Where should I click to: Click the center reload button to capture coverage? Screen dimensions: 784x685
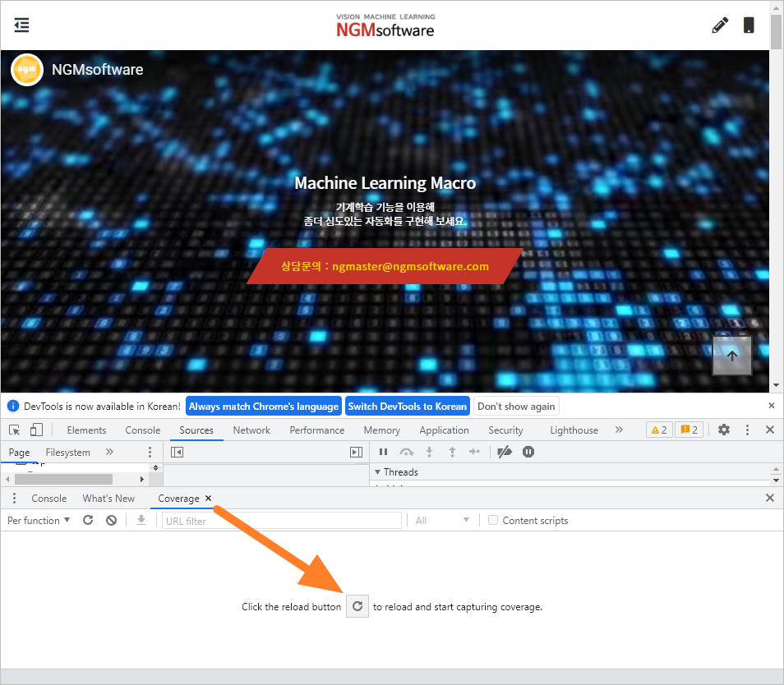[357, 606]
